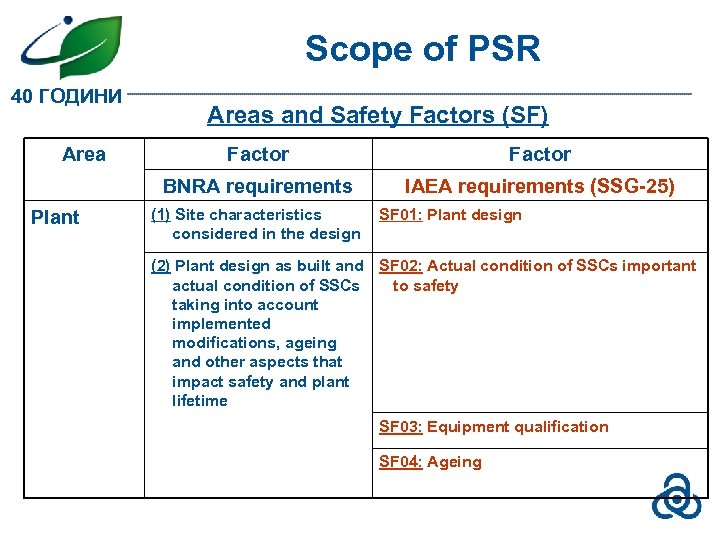The image size is (720, 540).
Task: Open the "SF02:" link
Action: click(400, 265)
